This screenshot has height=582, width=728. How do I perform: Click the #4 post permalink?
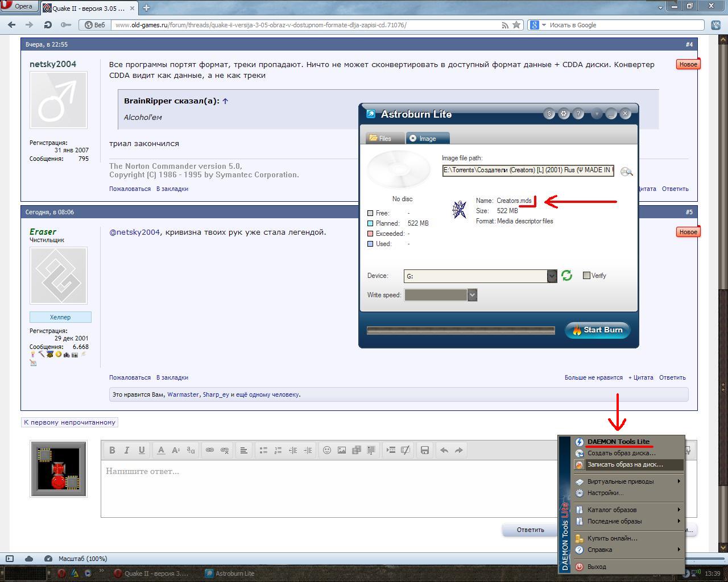[x=689, y=44]
